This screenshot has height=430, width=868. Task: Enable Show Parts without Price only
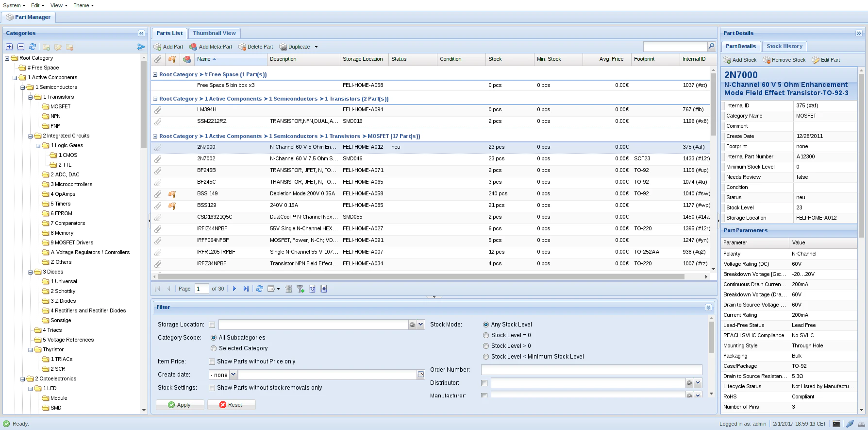212,361
